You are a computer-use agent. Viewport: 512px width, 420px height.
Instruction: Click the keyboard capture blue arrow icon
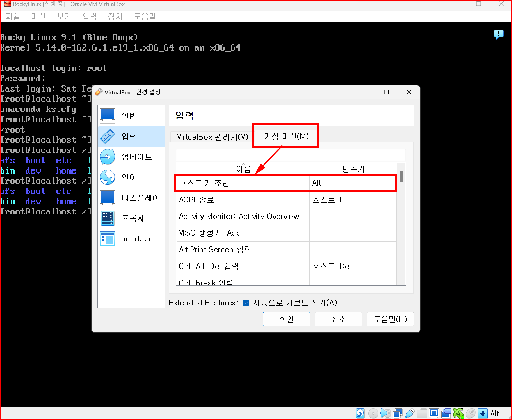[x=483, y=413]
